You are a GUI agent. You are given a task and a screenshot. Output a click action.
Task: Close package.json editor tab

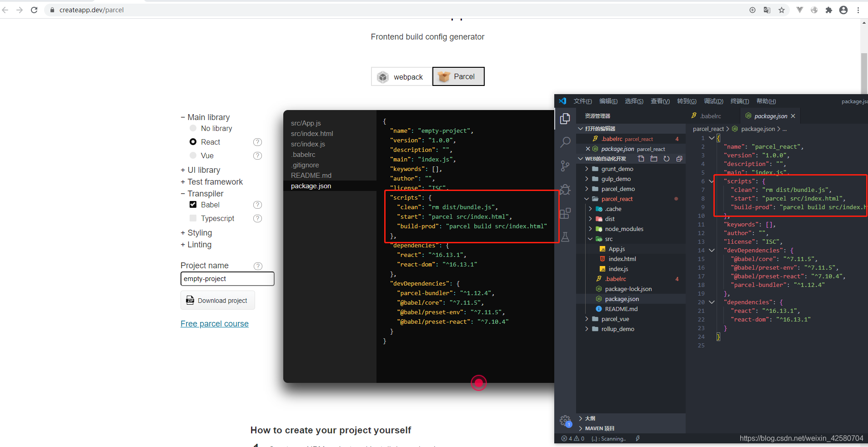tap(793, 116)
